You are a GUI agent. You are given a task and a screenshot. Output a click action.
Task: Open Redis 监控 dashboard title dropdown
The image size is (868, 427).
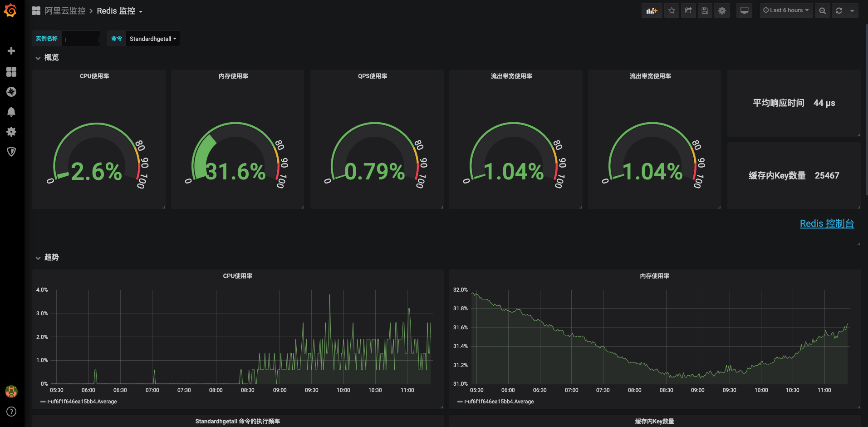pos(120,11)
